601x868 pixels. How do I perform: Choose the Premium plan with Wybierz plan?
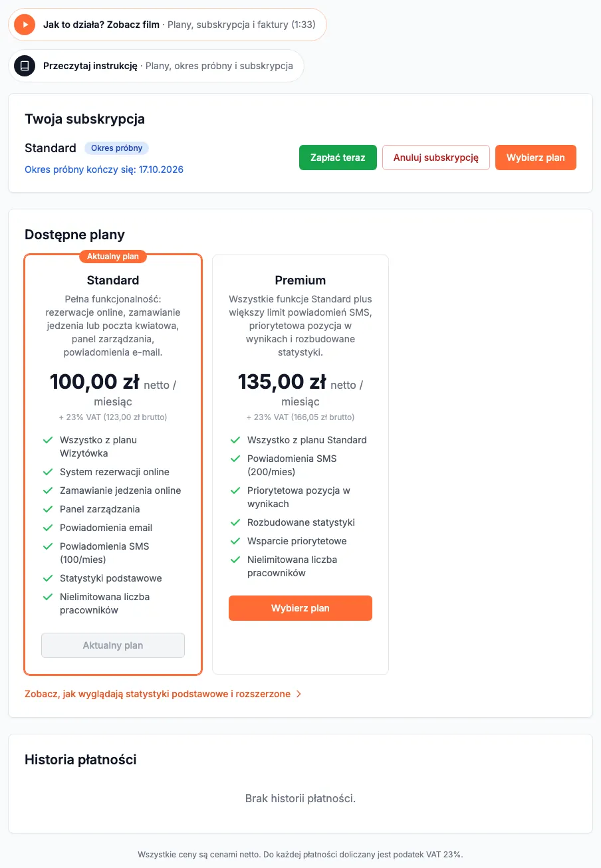[x=300, y=608]
